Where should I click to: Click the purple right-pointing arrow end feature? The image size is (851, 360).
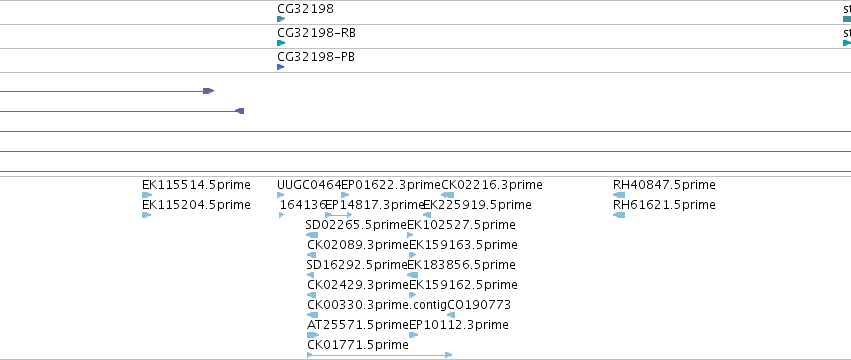(208, 91)
